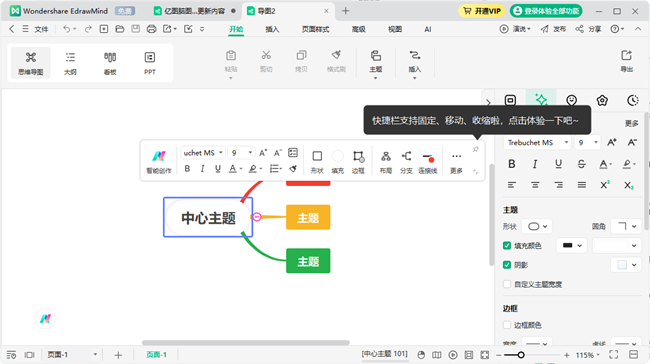The height and width of the screenshot is (364, 650).
Task: Click the yellow Open VIP button
Action: point(481,11)
